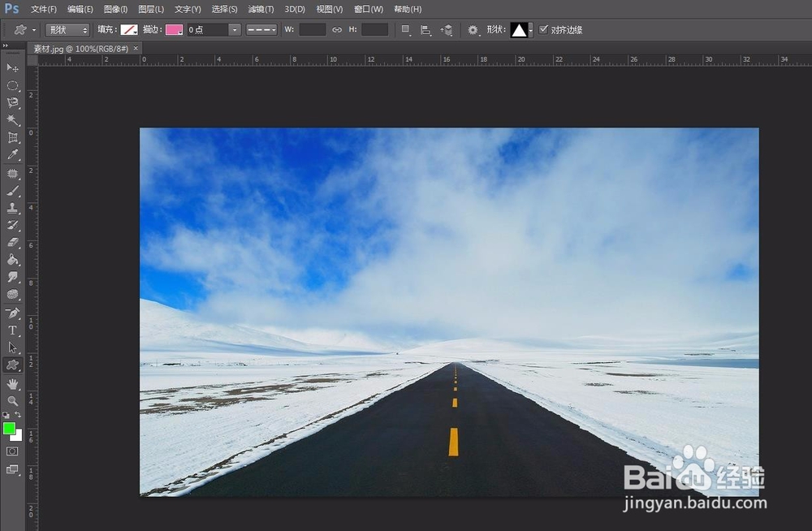Click the white background color swatch

point(18,437)
